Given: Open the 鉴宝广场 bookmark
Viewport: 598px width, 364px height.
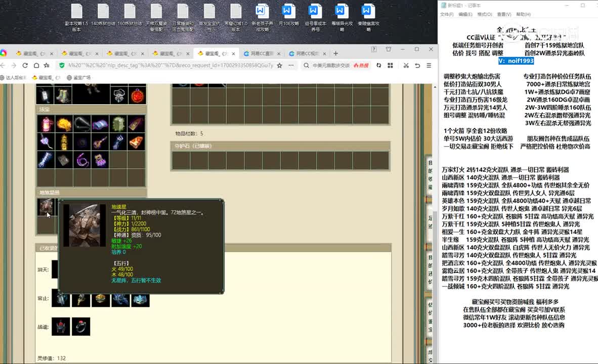Looking at the screenshot, I should tap(79, 77).
